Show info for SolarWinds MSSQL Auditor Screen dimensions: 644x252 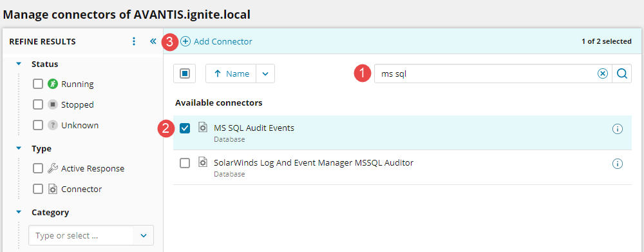[x=618, y=164]
